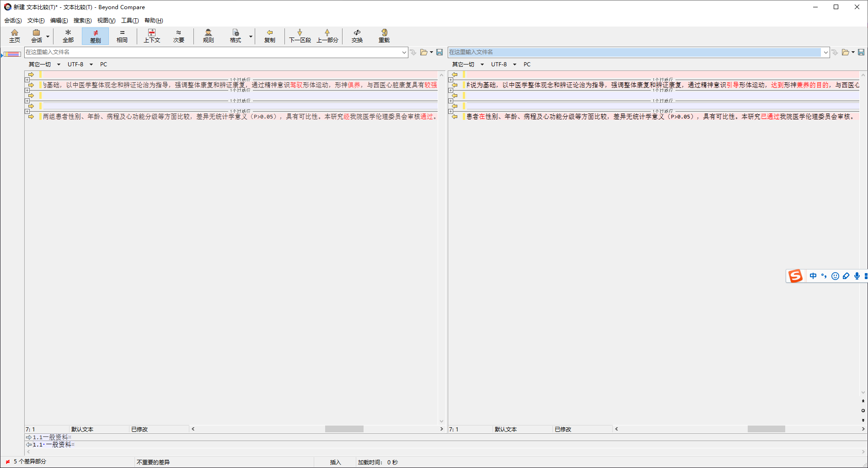Open the 工具(T) menu
The width and height of the screenshot is (868, 468).
coord(130,21)
